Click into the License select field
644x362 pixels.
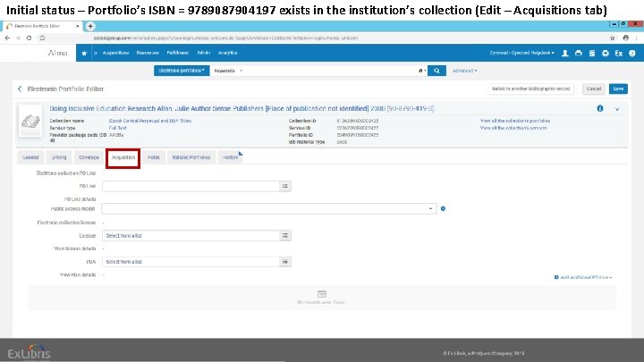[191, 236]
